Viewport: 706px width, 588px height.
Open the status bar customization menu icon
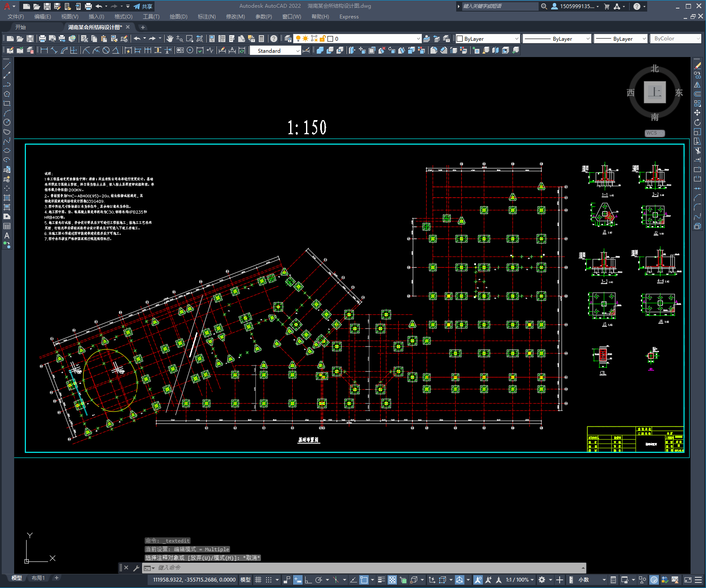click(698, 580)
